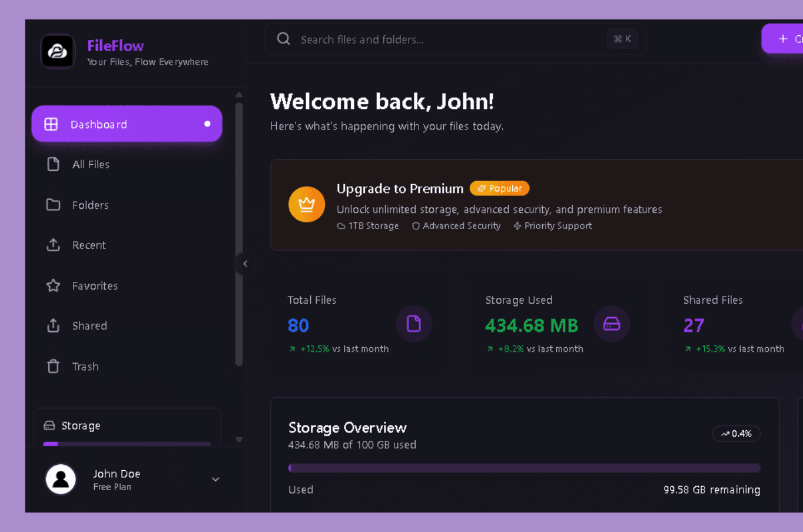Click the sidebar vertical scrollbar track
Screen dimensions: 803x532
[x=239, y=234]
